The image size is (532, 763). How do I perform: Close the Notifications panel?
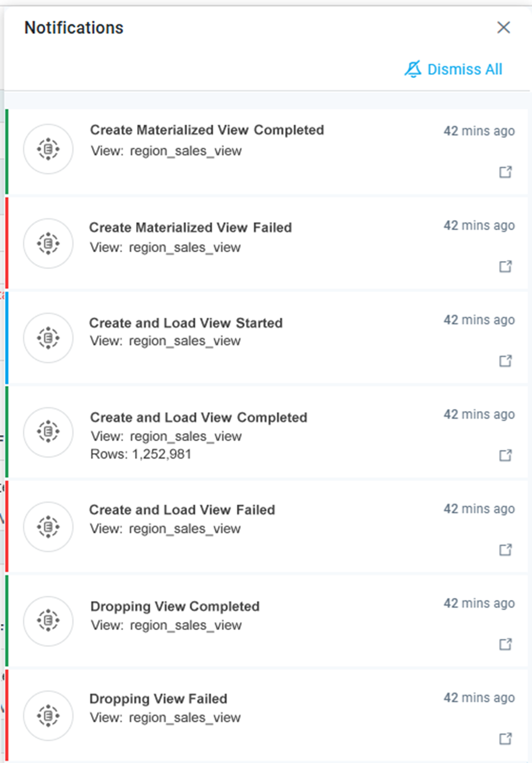tap(503, 28)
